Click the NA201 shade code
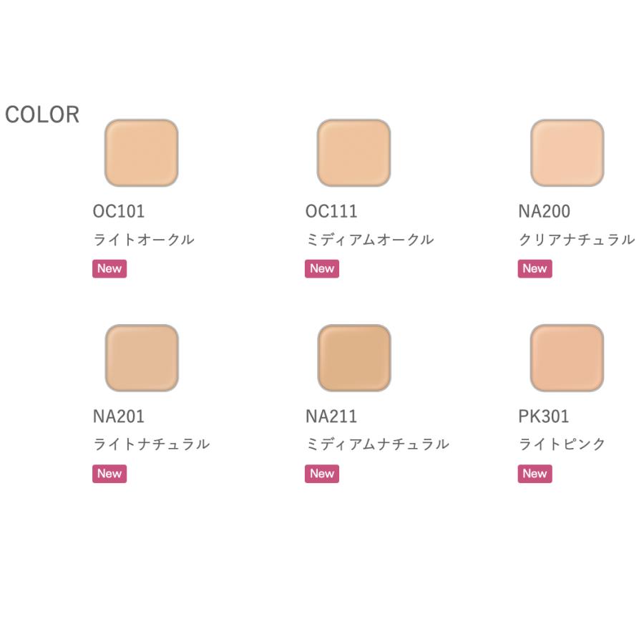 pyautogui.click(x=119, y=416)
